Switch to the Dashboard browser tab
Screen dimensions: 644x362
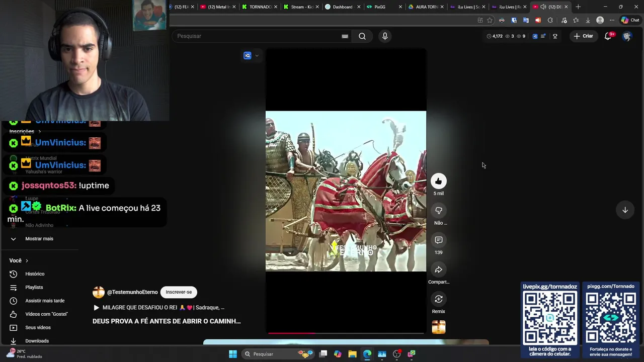pyautogui.click(x=342, y=7)
